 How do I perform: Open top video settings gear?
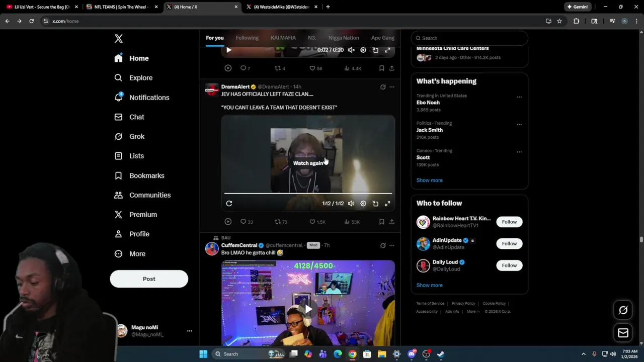point(363,50)
